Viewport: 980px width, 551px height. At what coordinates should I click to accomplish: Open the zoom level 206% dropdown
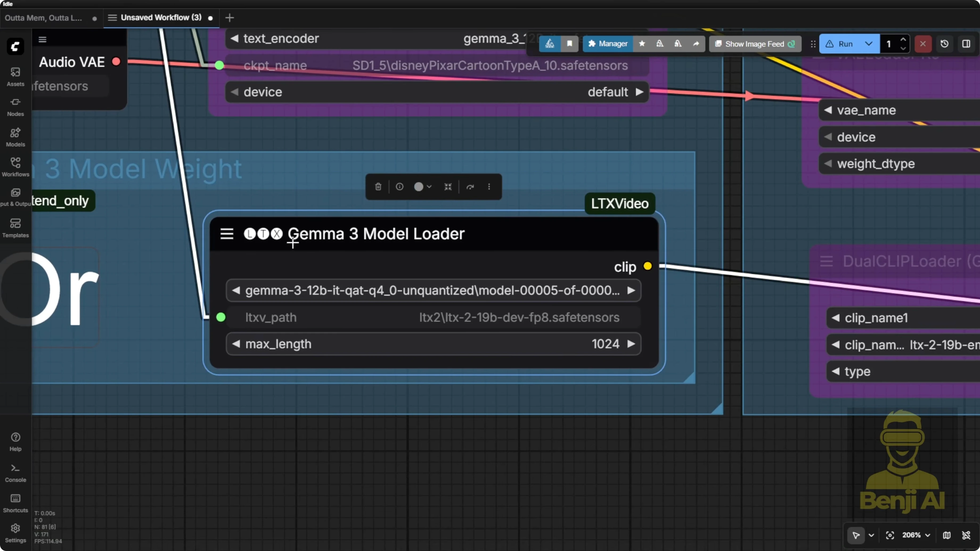pos(916,535)
